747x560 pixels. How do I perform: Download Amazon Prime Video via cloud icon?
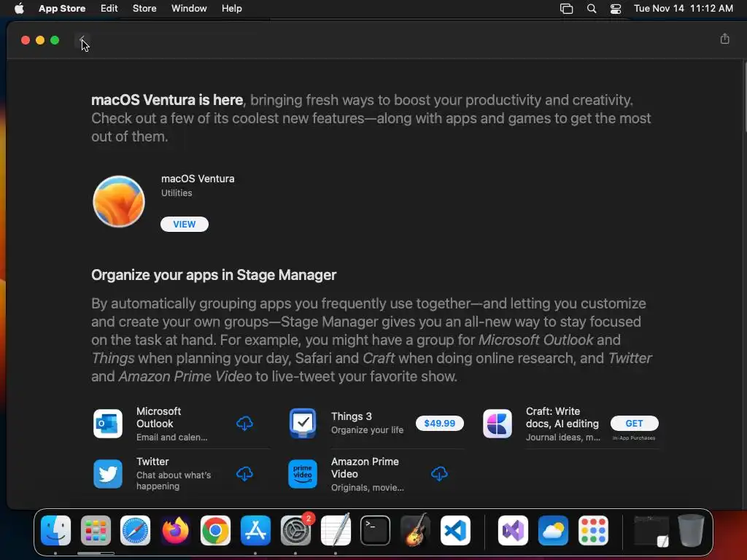click(x=439, y=474)
